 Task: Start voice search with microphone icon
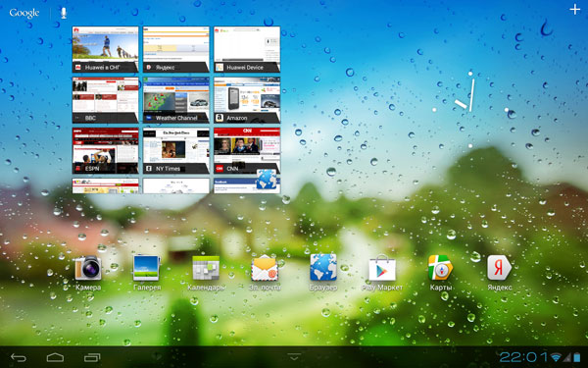click(x=64, y=13)
